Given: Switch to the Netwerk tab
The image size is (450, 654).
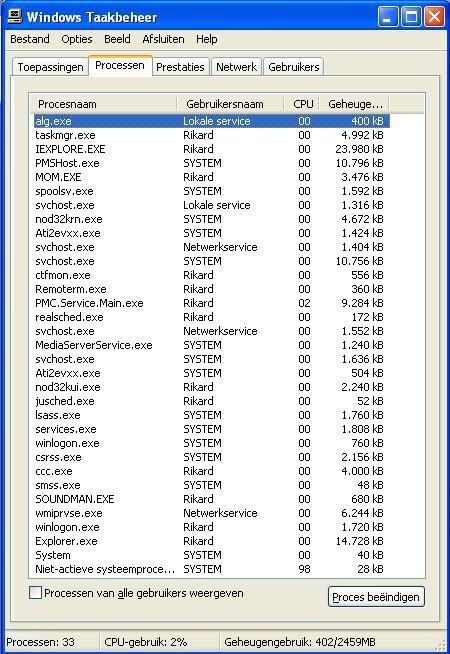Looking at the screenshot, I should [x=236, y=67].
